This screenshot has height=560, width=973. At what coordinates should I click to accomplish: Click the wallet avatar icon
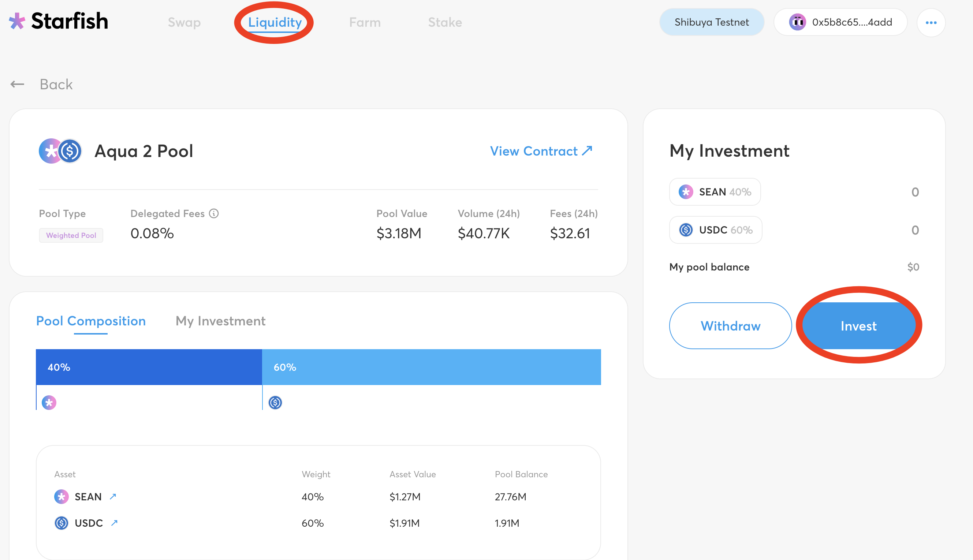[x=797, y=22]
